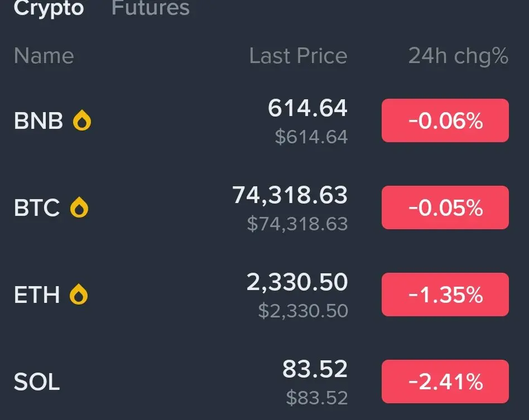Toggle BTC -0.05% change badge
529x420 pixels.
(x=445, y=207)
